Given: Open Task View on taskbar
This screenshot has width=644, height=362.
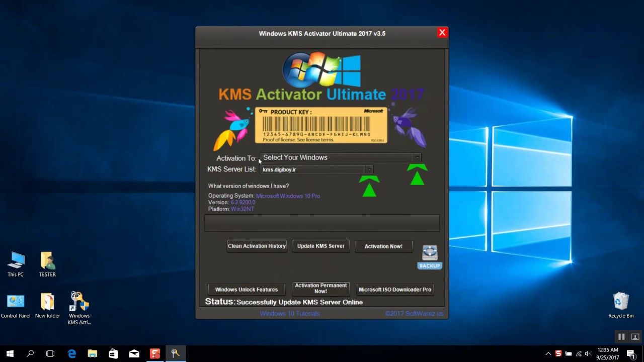Looking at the screenshot, I should tap(50, 353).
